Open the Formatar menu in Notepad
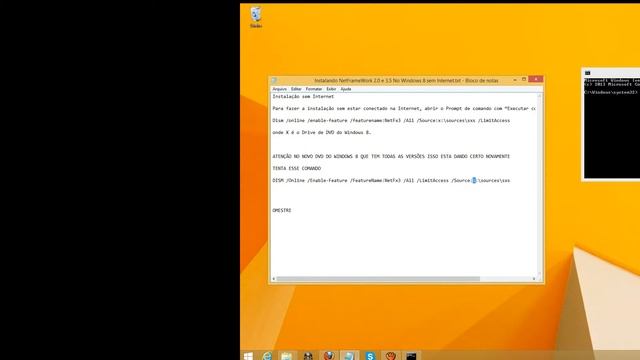The image size is (640, 360). tap(314, 89)
